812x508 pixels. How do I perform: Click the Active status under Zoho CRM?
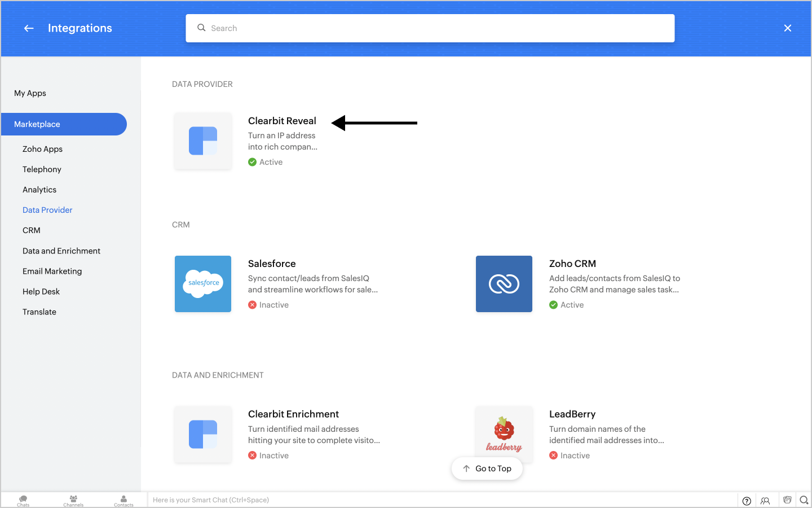point(567,305)
